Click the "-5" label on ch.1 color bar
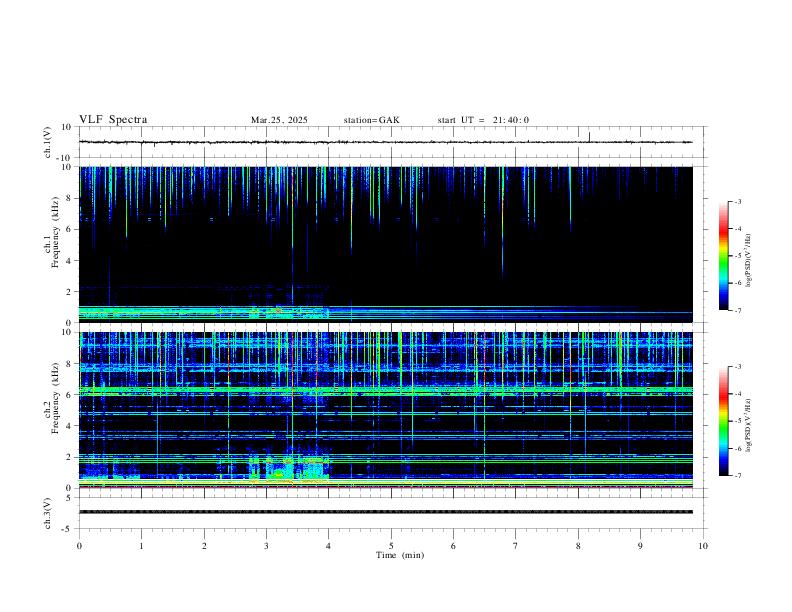Image resolution: width=792 pixels, height=612 pixels. (x=737, y=256)
